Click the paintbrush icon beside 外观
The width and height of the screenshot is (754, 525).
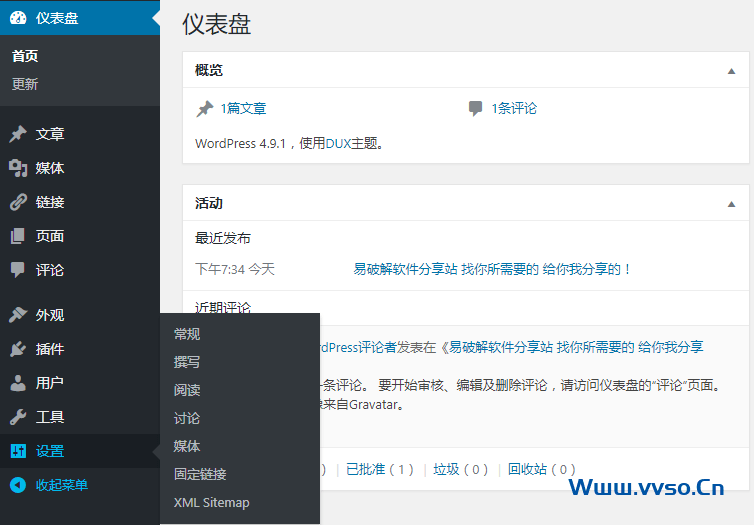18,315
